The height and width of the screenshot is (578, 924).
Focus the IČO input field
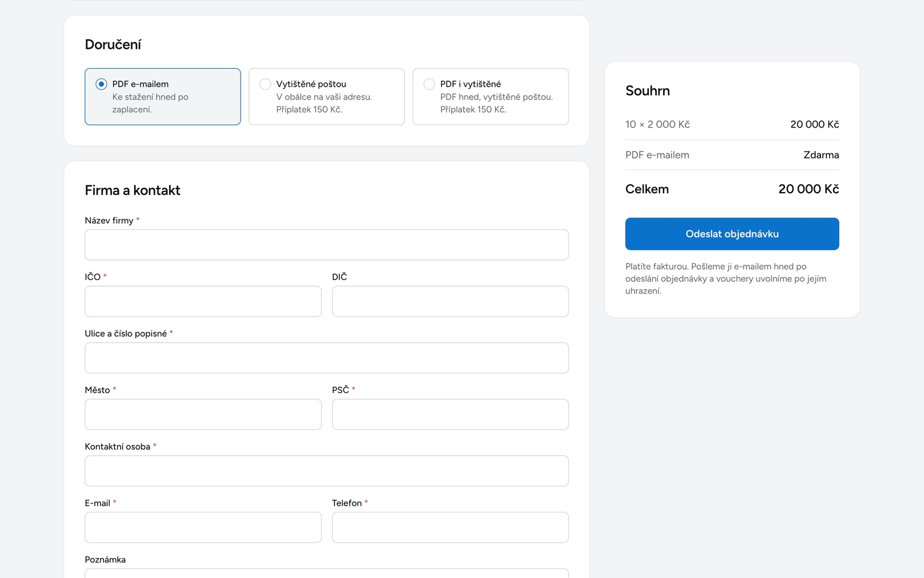pyautogui.click(x=203, y=301)
